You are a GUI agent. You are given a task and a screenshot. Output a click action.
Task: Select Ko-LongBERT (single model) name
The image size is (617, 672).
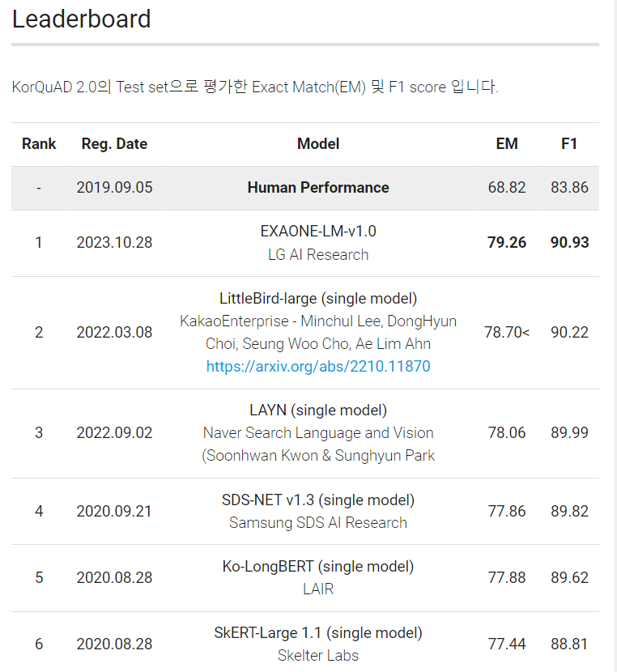(318, 567)
